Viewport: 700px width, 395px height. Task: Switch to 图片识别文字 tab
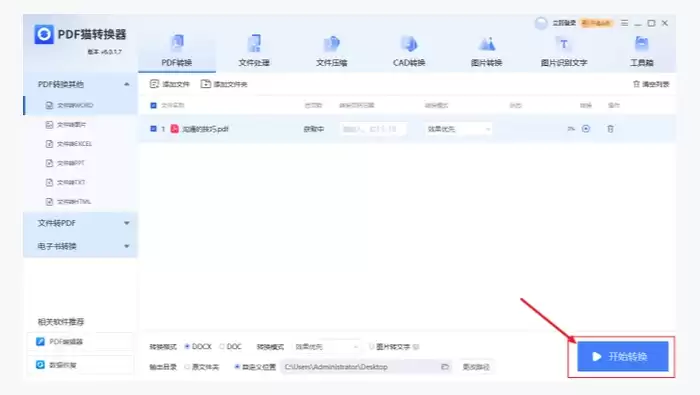pyautogui.click(x=564, y=51)
